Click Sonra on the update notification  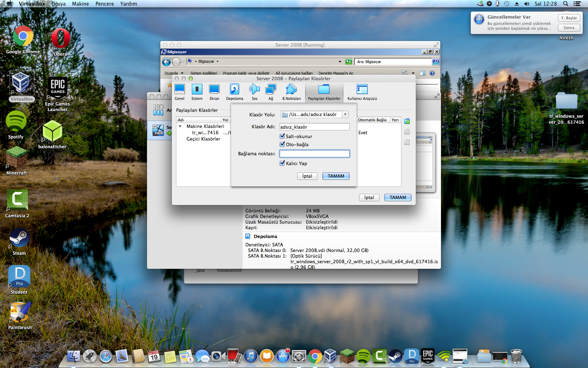tap(568, 28)
